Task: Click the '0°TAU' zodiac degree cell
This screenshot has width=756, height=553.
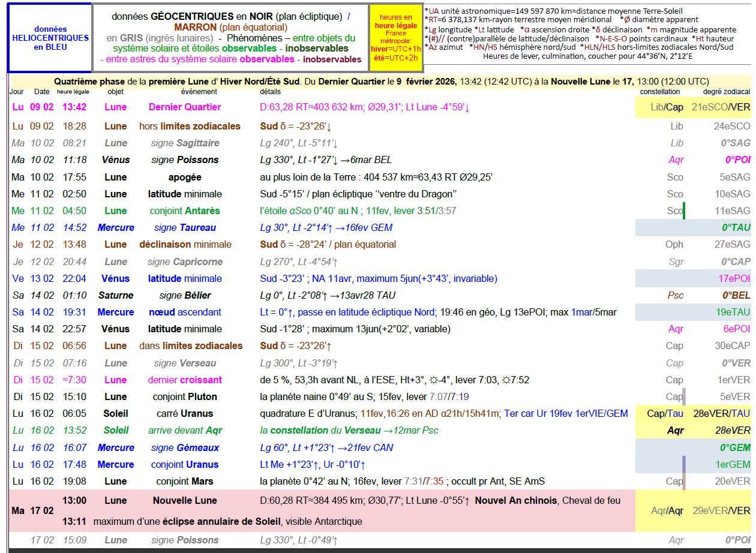Action: [x=736, y=228]
